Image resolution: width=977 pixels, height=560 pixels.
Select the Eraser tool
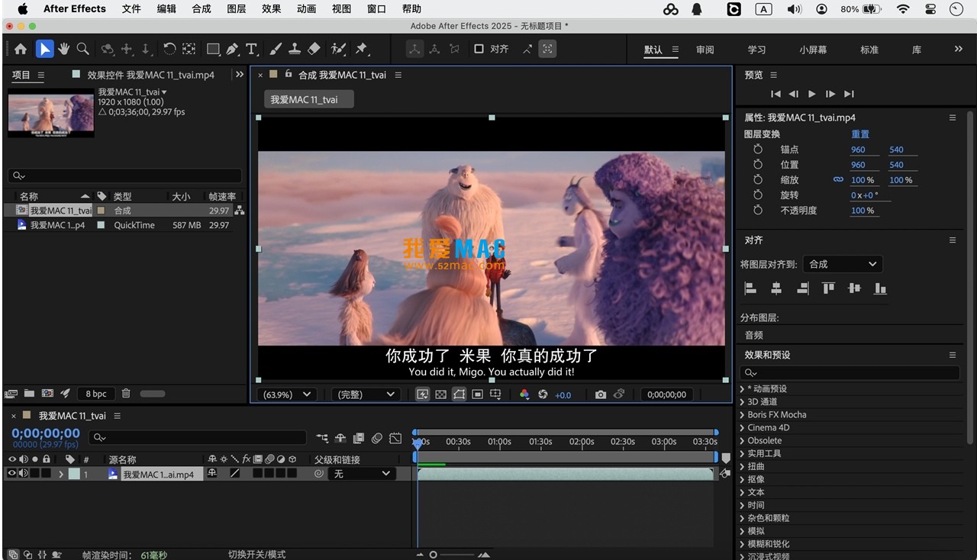(314, 49)
